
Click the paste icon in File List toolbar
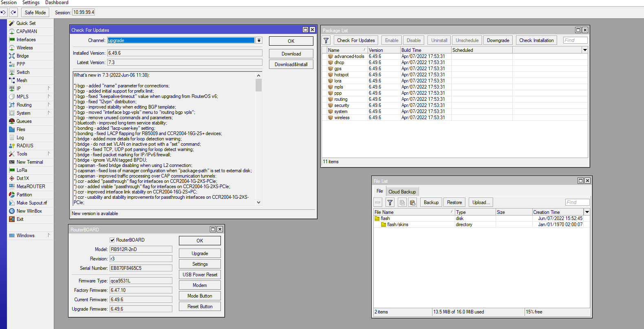(412, 202)
